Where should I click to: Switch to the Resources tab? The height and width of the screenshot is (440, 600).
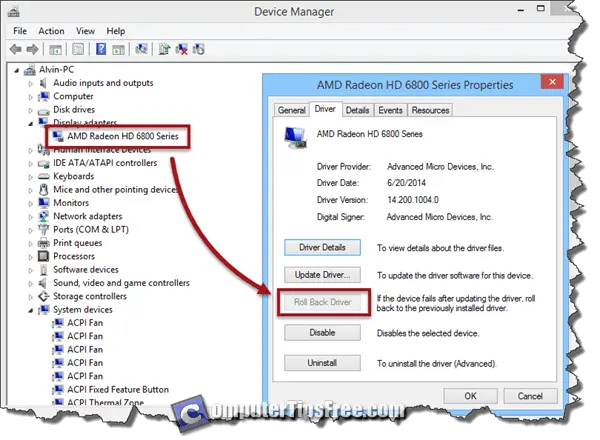tap(430, 110)
